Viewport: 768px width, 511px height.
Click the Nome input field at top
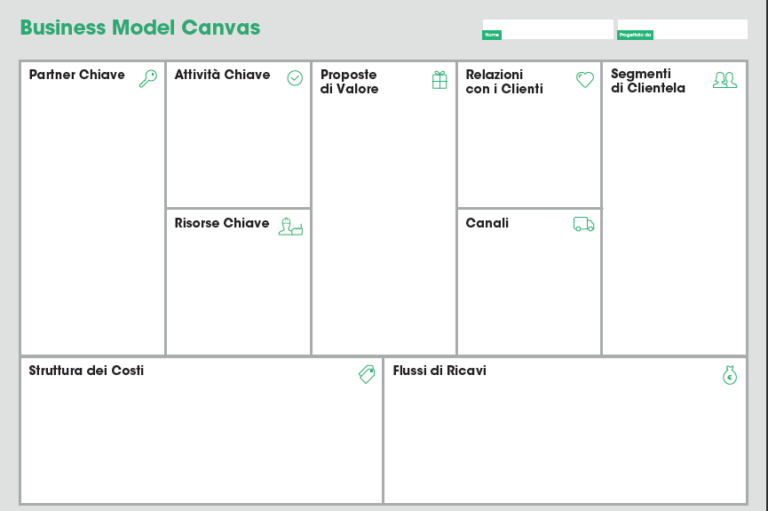548,29
